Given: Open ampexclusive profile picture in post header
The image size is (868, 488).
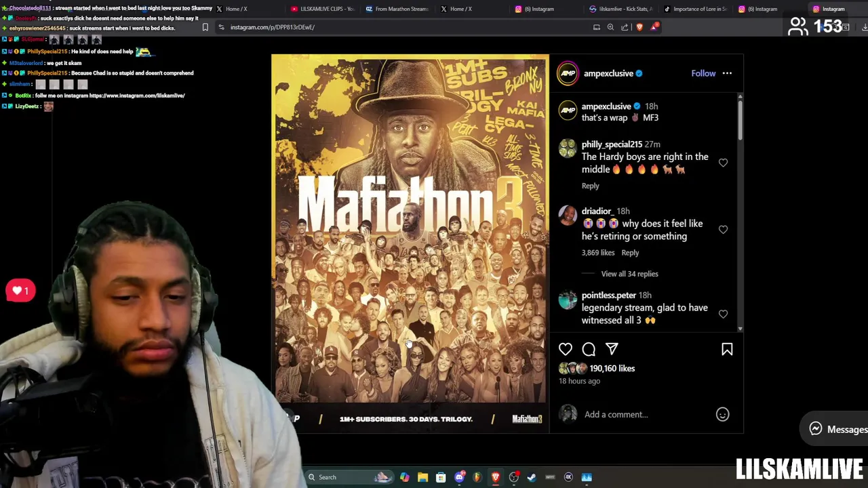Looking at the screenshot, I should coord(568,73).
